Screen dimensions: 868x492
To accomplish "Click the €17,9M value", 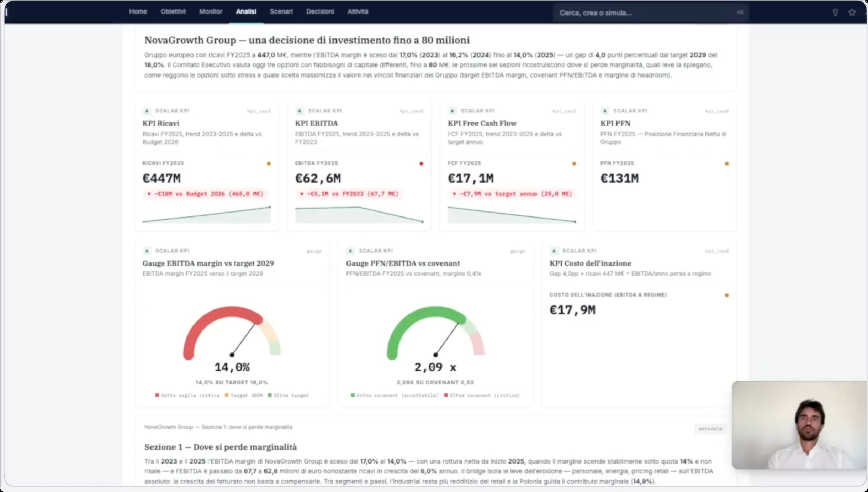I will (x=572, y=310).
